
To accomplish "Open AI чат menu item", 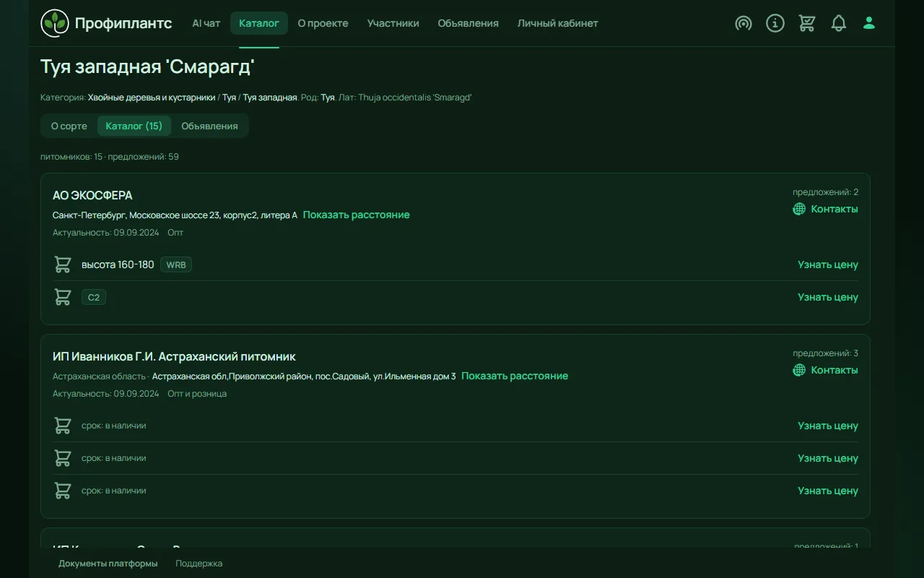I will tap(206, 23).
